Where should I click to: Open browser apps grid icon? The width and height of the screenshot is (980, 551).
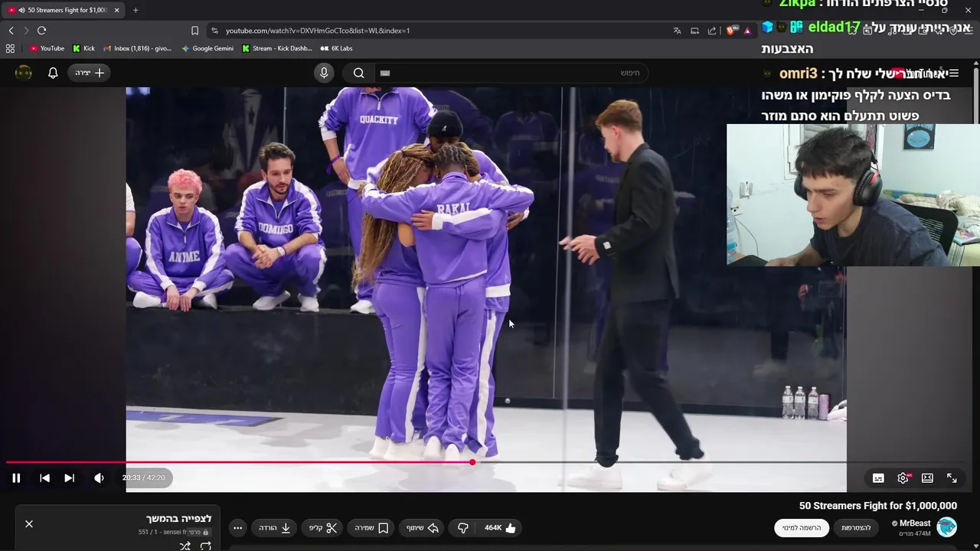tap(10, 48)
